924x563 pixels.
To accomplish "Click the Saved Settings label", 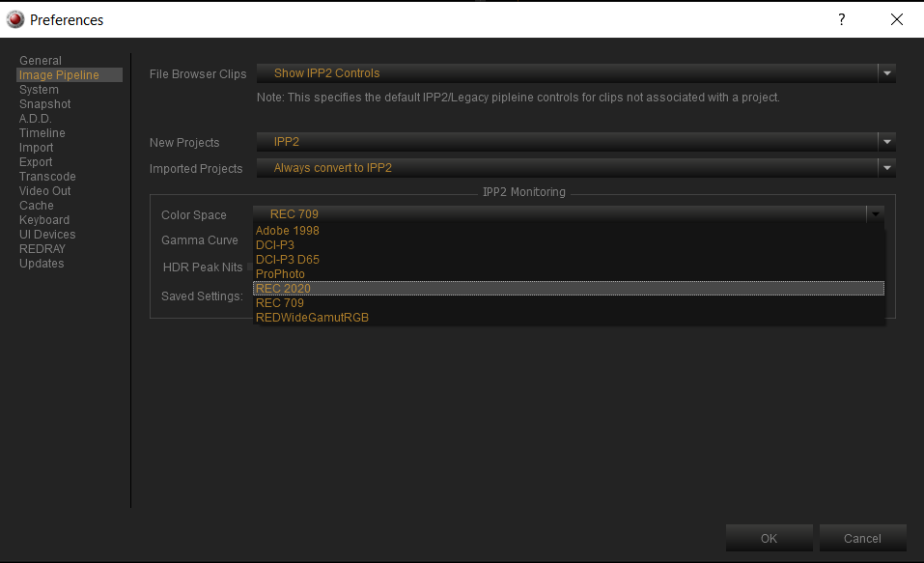I will click(x=202, y=296).
